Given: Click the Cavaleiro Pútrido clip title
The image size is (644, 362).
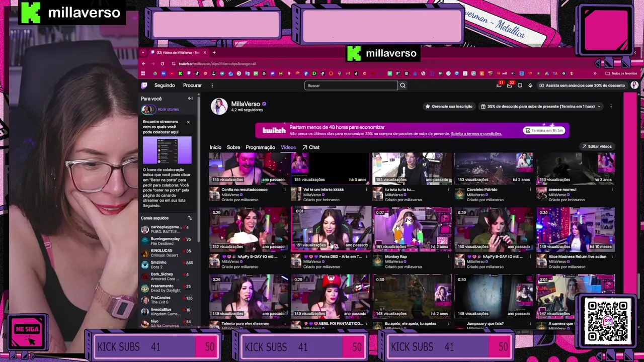Looking at the screenshot, I should pyautogui.click(x=483, y=190).
